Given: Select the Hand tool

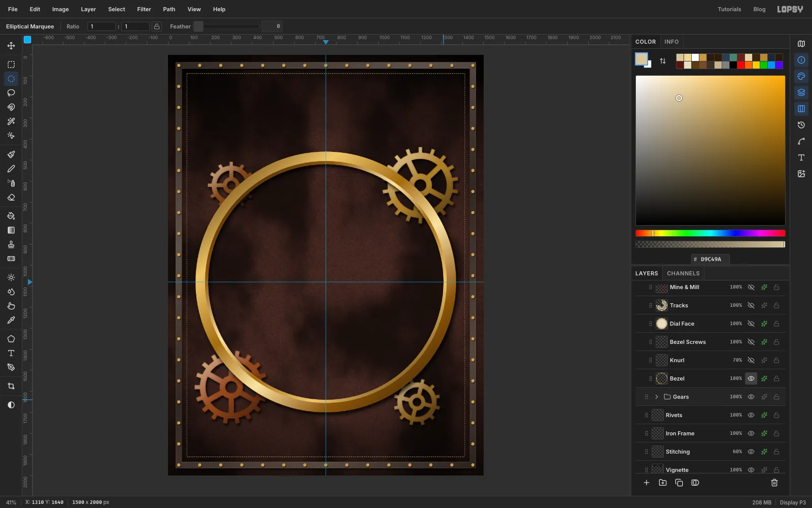Looking at the screenshot, I should click(11, 306).
